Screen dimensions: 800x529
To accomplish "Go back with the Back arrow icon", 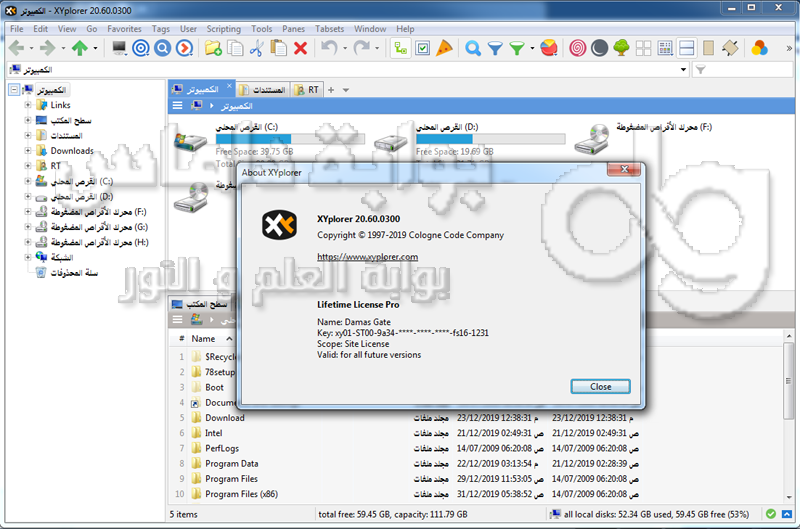I will pyautogui.click(x=16, y=48).
